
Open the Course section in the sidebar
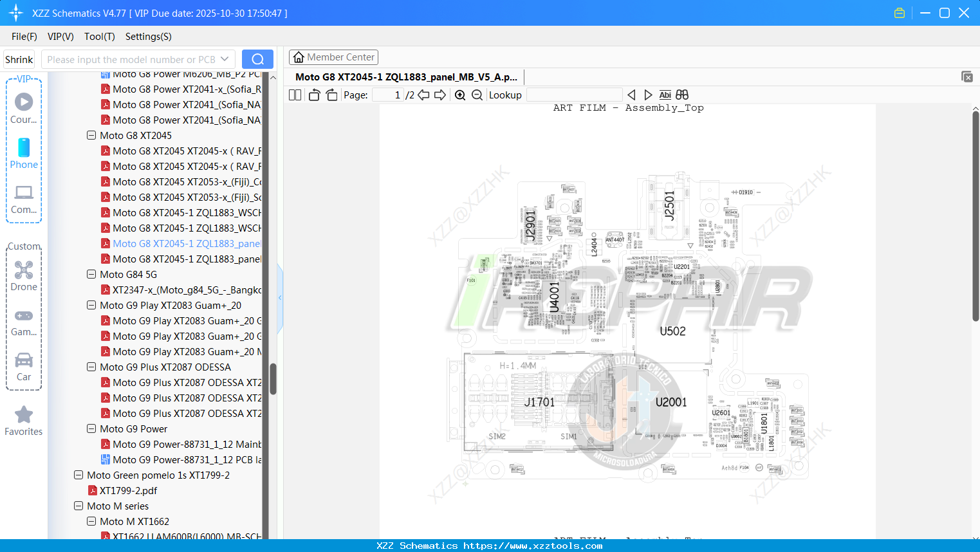[24, 108]
